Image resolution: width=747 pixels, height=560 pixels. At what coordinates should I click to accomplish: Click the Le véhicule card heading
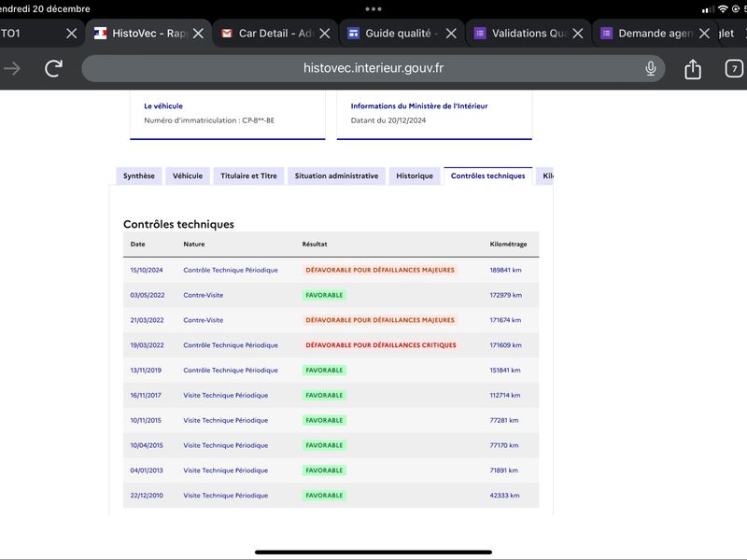point(163,105)
